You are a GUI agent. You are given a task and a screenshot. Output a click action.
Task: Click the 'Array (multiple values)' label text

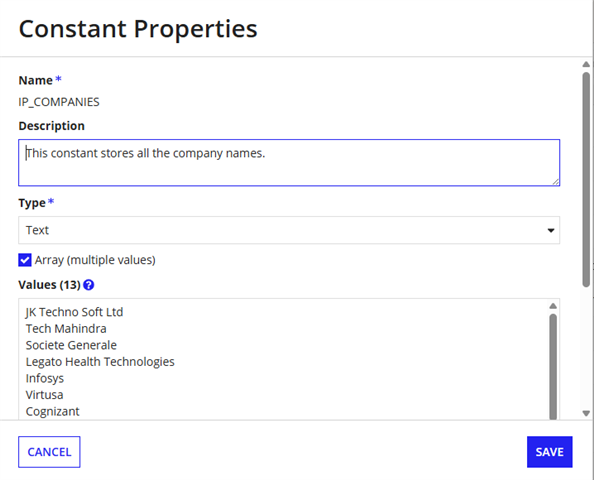95,260
